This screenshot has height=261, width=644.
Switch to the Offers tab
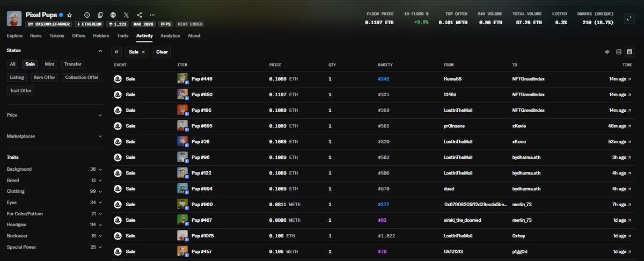click(78, 35)
